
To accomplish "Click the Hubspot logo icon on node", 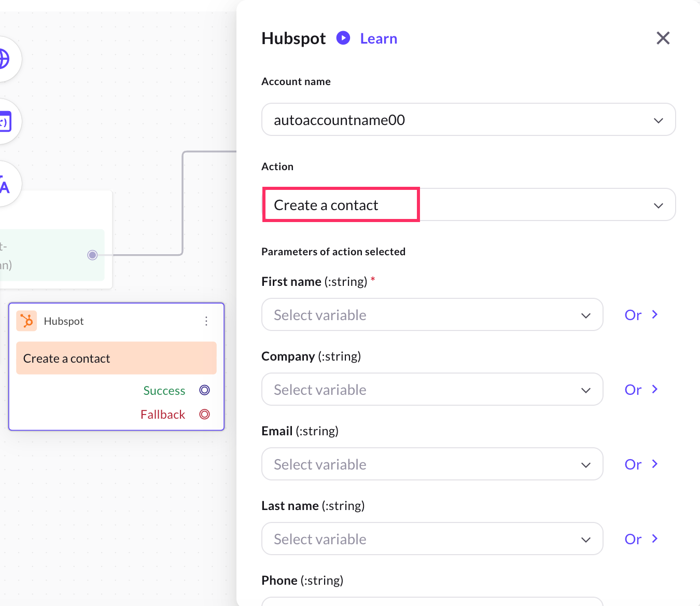I will click(x=26, y=321).
